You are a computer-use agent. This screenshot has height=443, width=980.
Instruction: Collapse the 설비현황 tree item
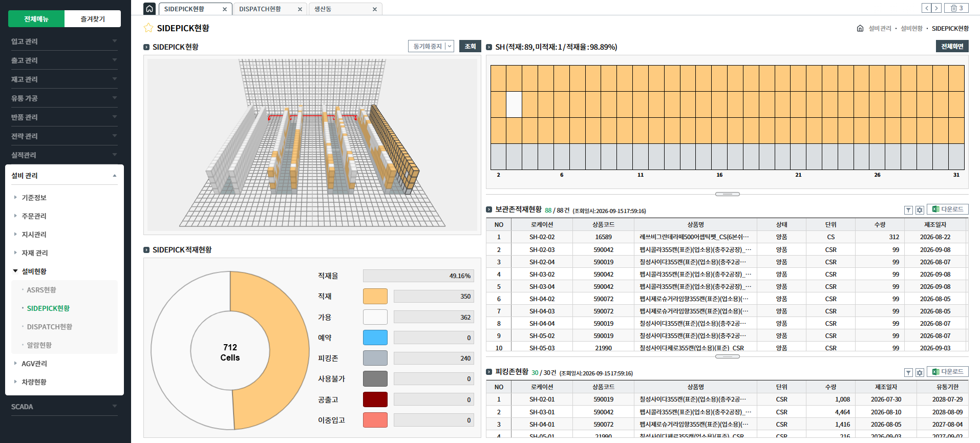pos(34,271)
